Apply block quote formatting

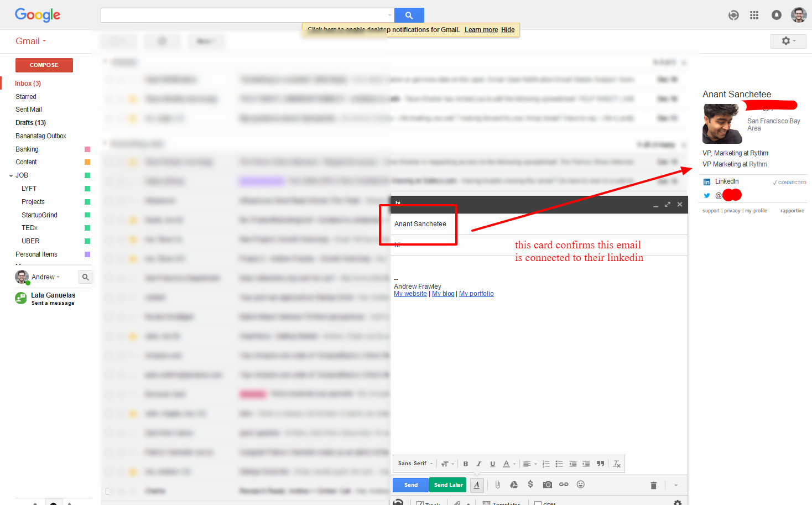(x=600, y=464)
